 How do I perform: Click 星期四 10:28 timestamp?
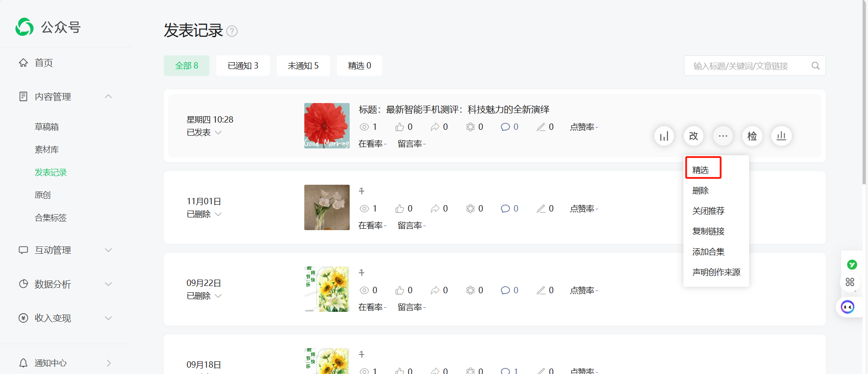point(210,119)
